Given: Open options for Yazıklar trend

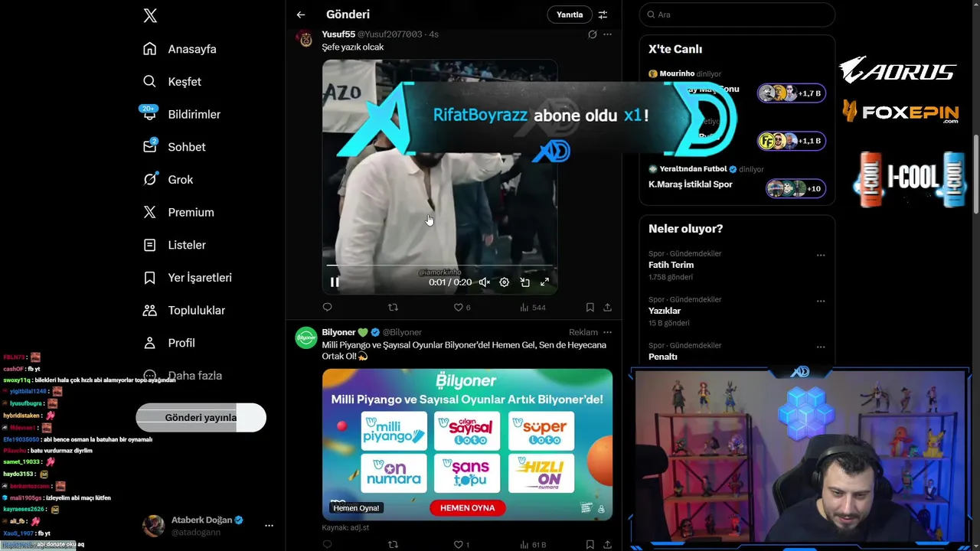Looking at the screenshot, I should [821, 301].
